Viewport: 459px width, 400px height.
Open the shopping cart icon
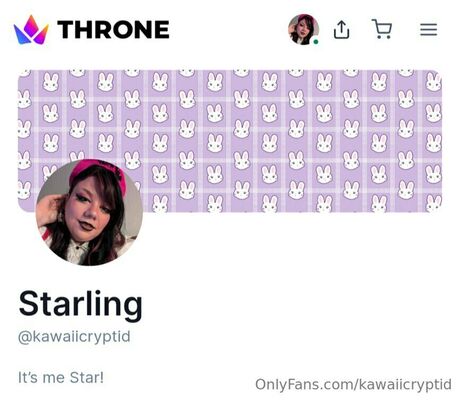coord(382,29)
